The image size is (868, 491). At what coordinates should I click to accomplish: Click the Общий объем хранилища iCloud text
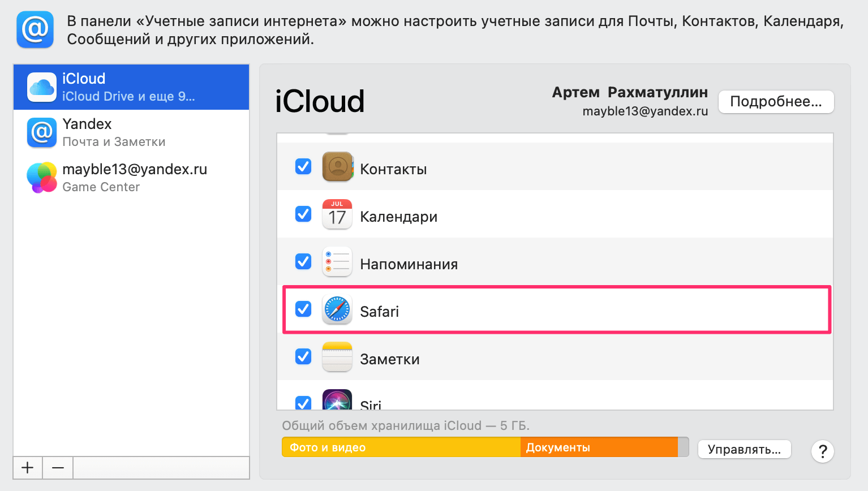[406, 425]
